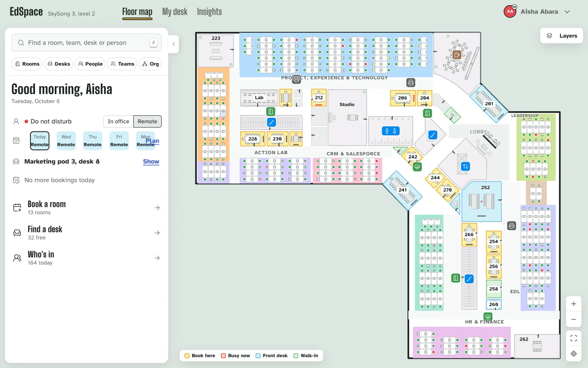
Task: Click the printer icon near room 206
Action: (410, 82)
